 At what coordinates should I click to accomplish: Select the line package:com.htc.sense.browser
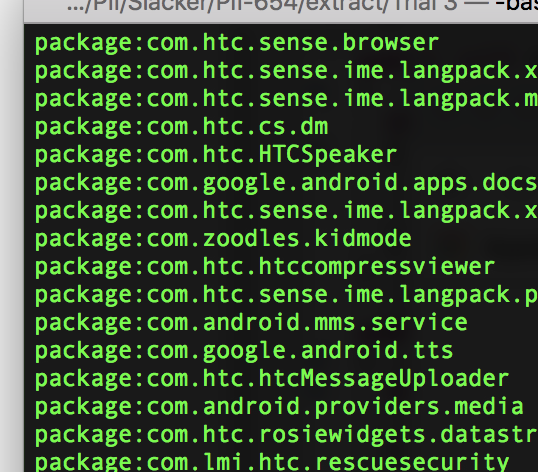[237, 44]
